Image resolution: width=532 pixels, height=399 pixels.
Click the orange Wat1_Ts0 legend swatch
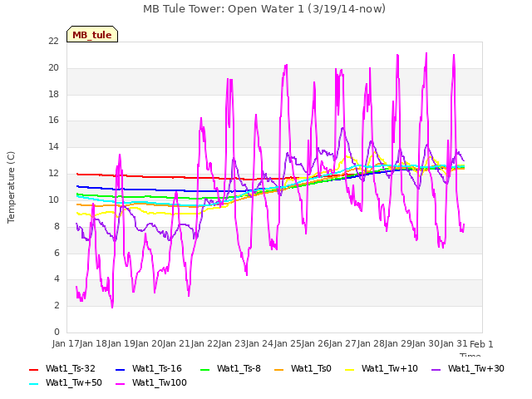[278, 369]
